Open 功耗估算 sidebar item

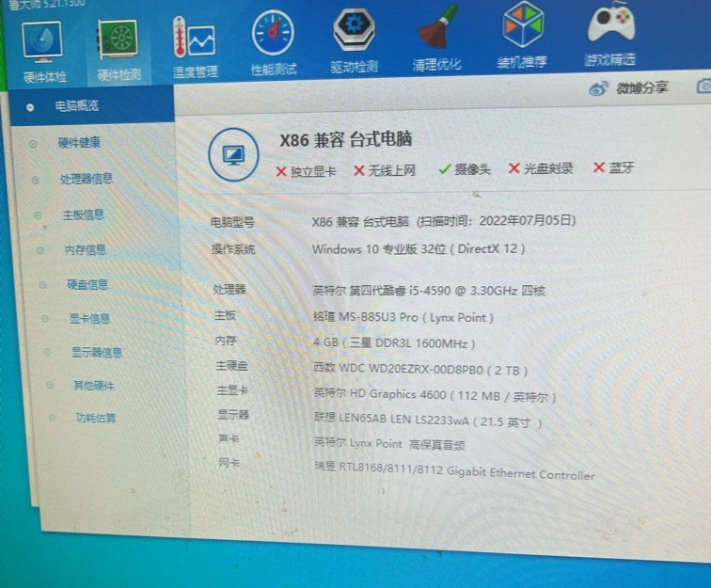click(x=96, y=418)
